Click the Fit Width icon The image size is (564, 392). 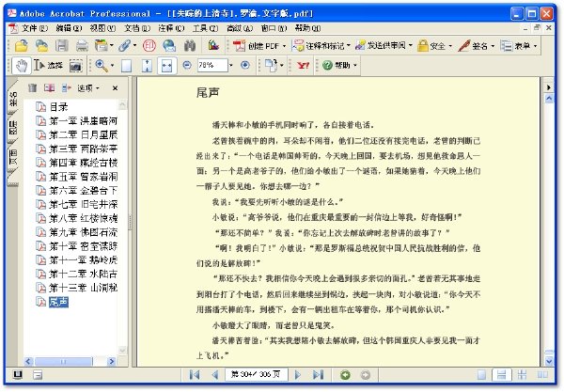point(167,66)
